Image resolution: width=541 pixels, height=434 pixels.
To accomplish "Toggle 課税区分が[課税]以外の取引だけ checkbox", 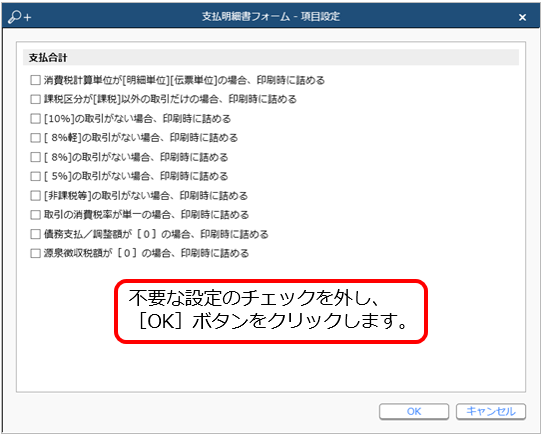I will tap(35, 99).
